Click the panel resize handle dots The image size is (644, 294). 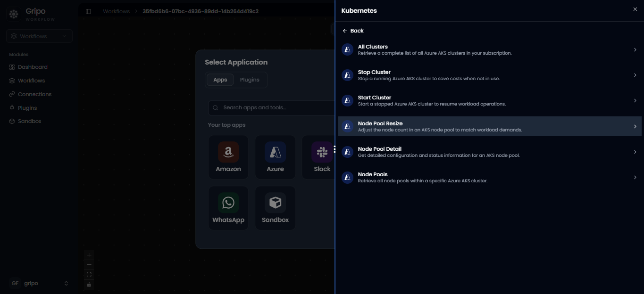point(335,149)
